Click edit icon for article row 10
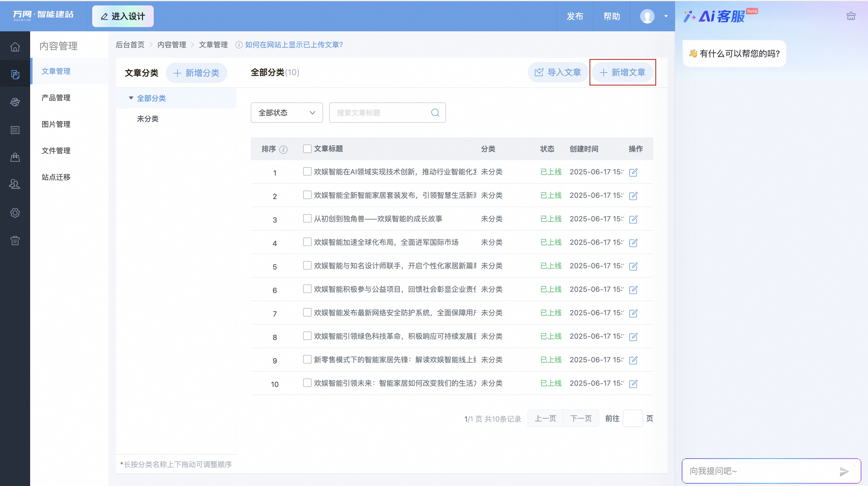The image size is (868, 486). (633, 384)
